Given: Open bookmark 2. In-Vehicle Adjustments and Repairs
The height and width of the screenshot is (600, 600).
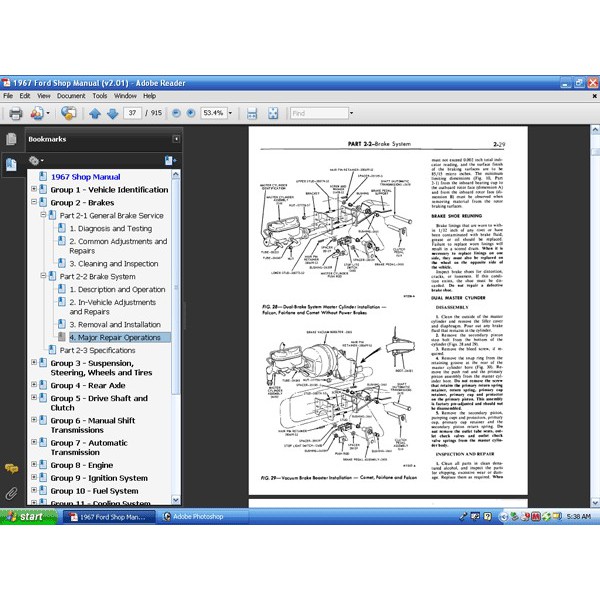Looking at the screenshot, I should [112, 307].
